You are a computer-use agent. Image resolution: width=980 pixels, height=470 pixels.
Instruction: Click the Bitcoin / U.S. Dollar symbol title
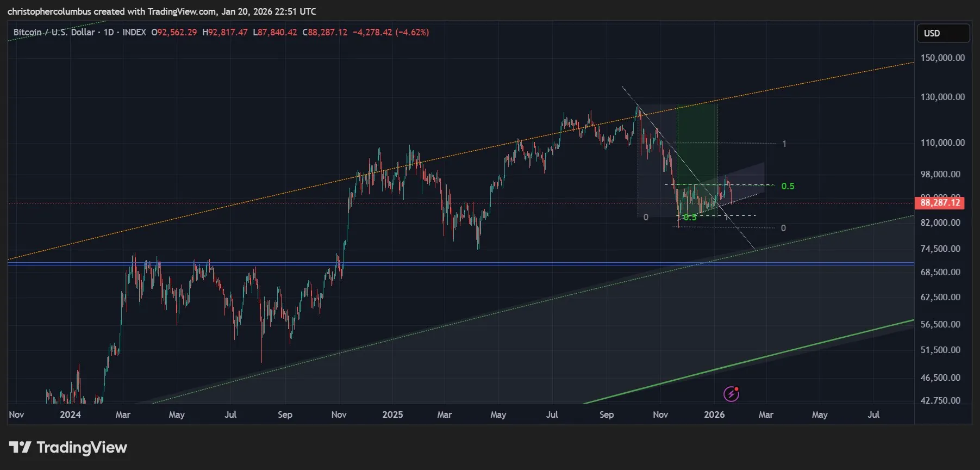coord(54,32)
